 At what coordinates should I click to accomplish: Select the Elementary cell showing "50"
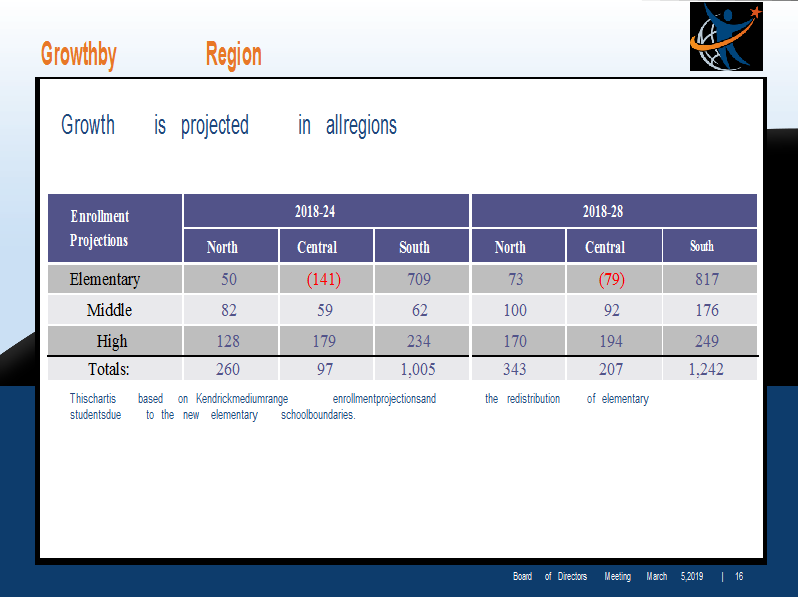pos(231,279)
